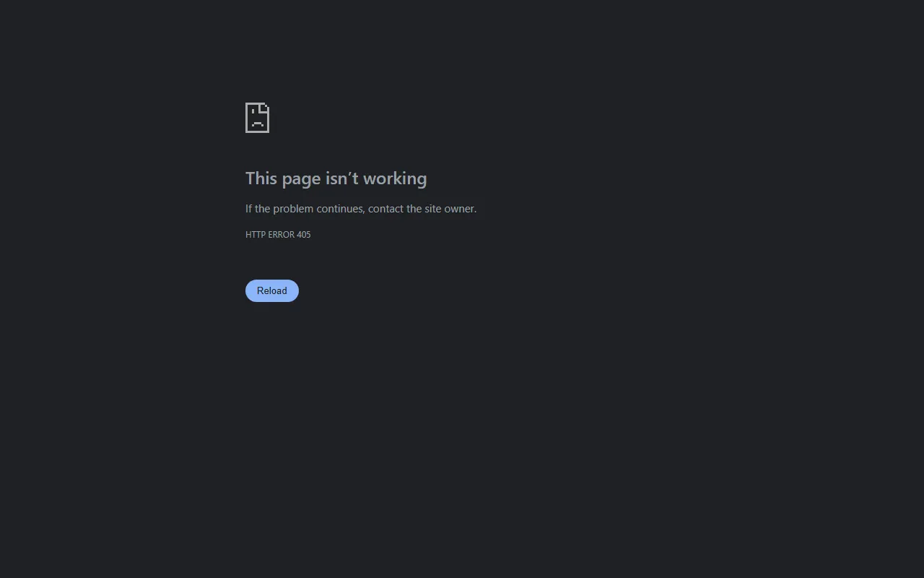
Task: Click the word "HTTP" in the error code
Action: [256, 235]
